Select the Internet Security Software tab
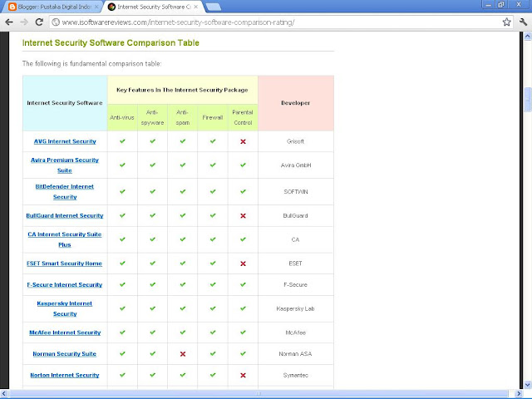Image resolution: width=532 pixels, height=399 pixels. click(x=153, y=7)
